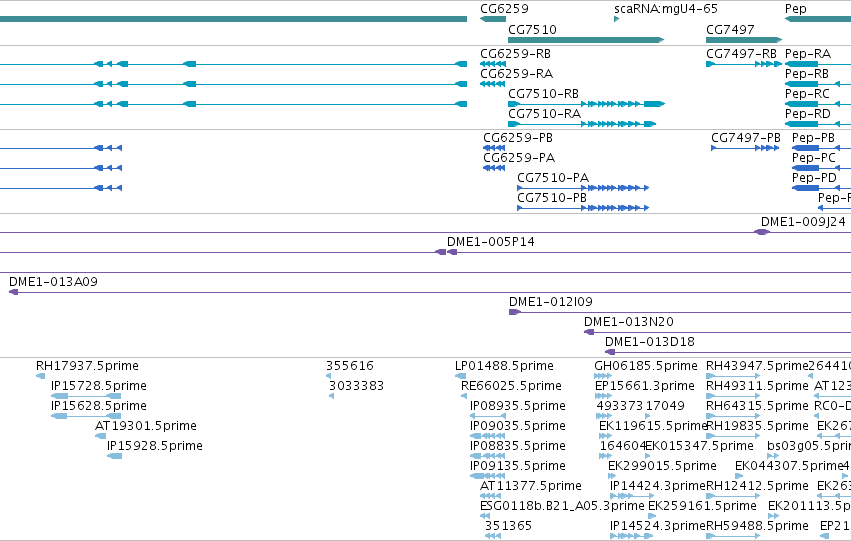Click the IP15728.5prime EST feature
Viewport: 851px width, 541px height.
(x=86, y=396)
